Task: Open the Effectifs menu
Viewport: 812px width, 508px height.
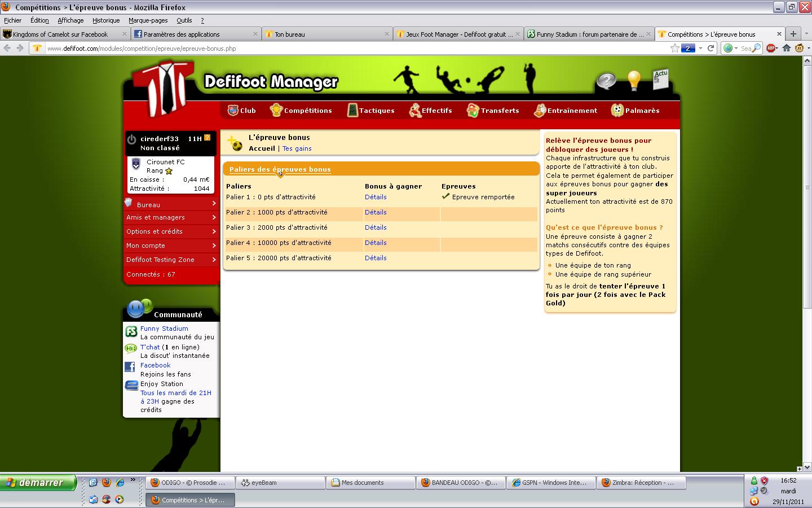Action: (430, 110)
